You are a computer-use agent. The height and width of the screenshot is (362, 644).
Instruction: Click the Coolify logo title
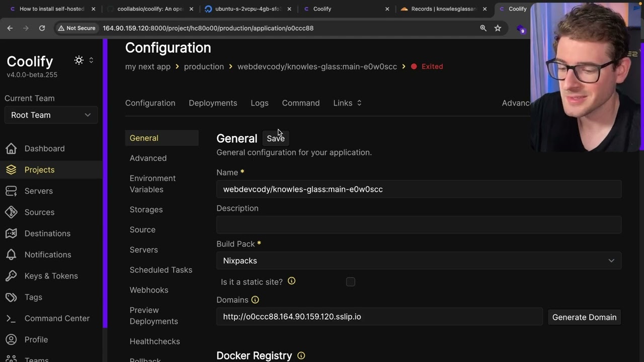point(30,61)
